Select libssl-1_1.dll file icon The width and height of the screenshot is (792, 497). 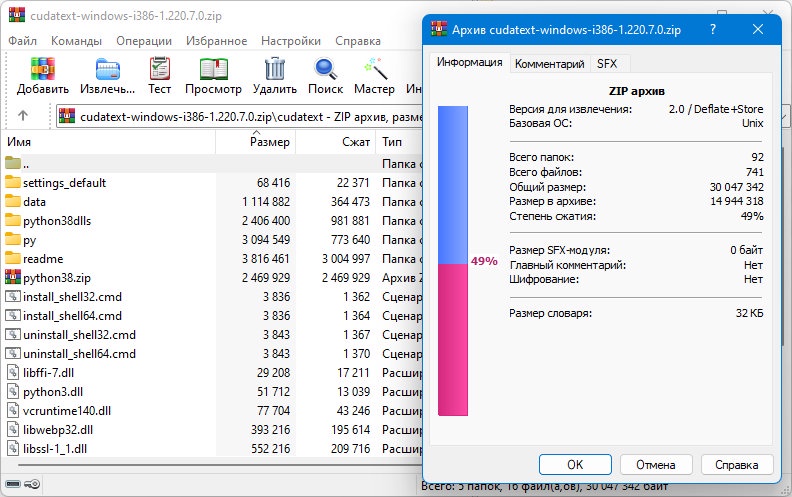[x=13, y=449]
